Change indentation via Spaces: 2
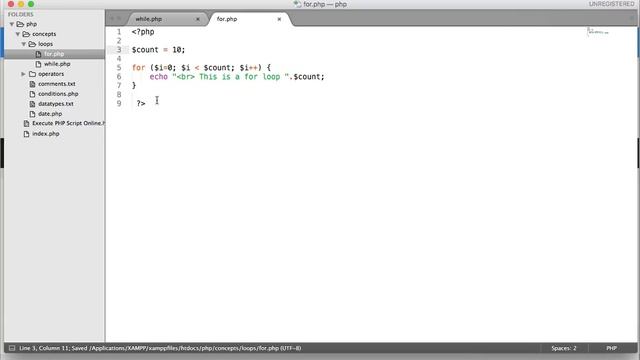Screen dimensions: 640x360 point(564,348)
